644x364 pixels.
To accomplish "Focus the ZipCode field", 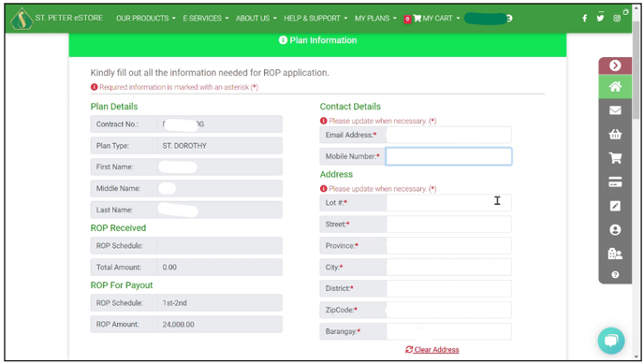I will (448, 310).
